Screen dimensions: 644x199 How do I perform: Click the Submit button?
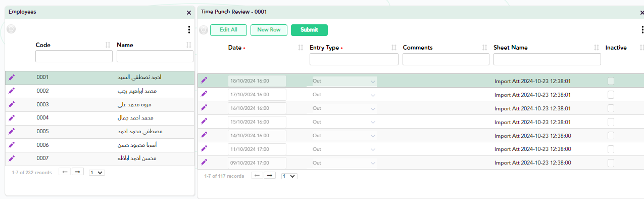click(x=309, y=30)
